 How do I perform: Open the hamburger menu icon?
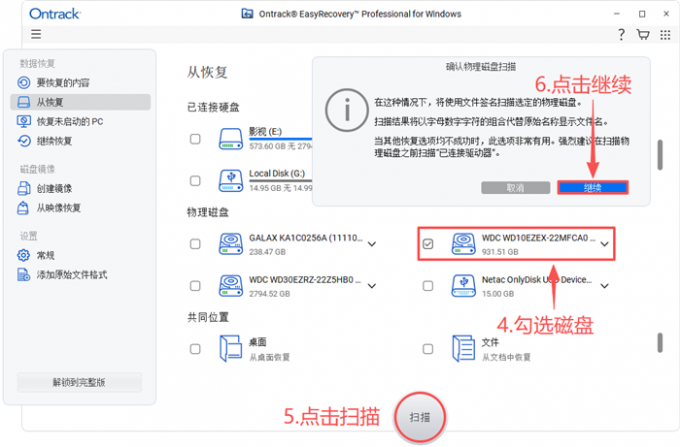pos(36,34)
